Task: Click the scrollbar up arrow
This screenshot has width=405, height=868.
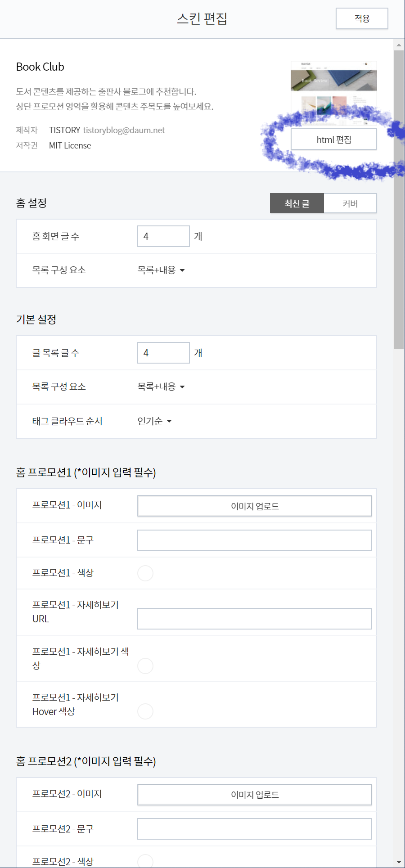Action: pos(399,45)
